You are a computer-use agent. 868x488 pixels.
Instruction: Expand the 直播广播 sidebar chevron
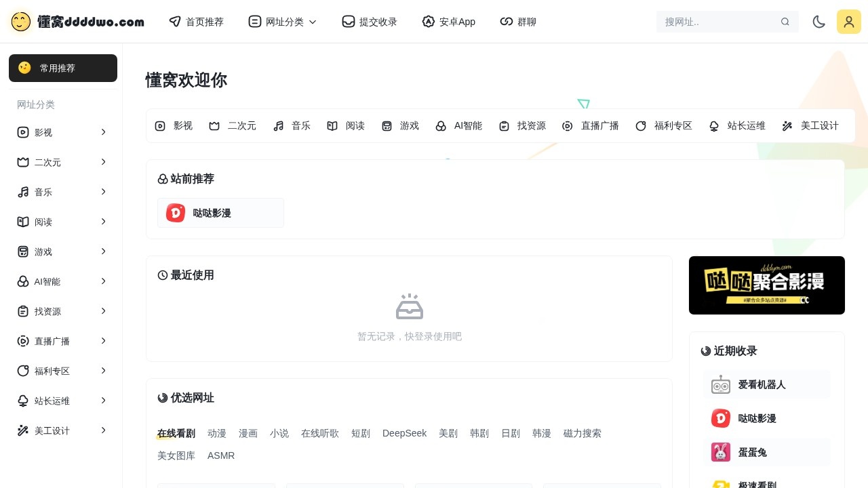[104, 341]
